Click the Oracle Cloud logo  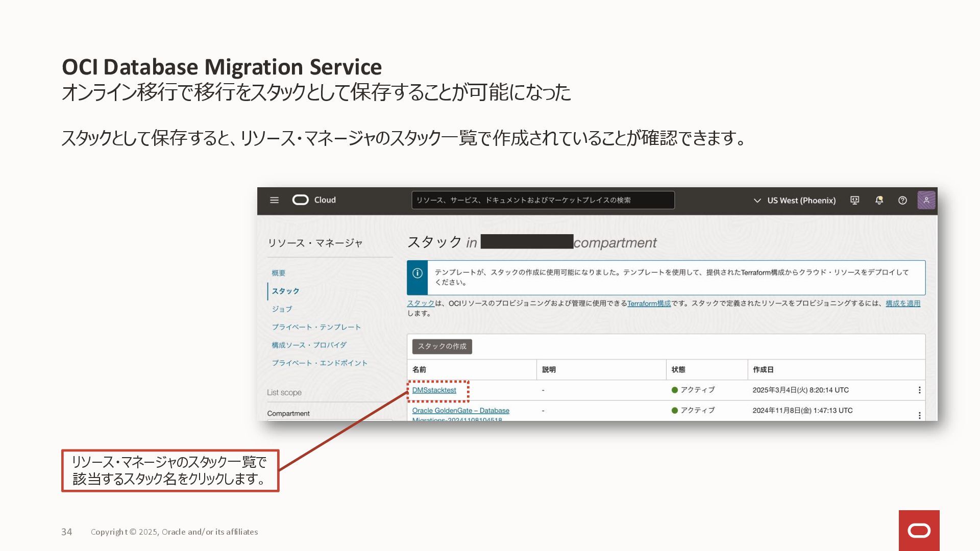coord(314,200)
